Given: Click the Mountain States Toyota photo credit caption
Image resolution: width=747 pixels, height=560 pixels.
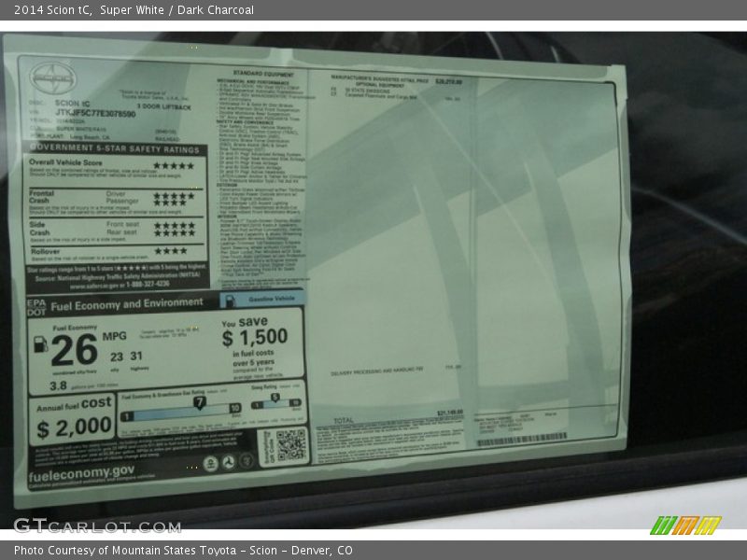Looking at the screenshot, I should [183, 551].
